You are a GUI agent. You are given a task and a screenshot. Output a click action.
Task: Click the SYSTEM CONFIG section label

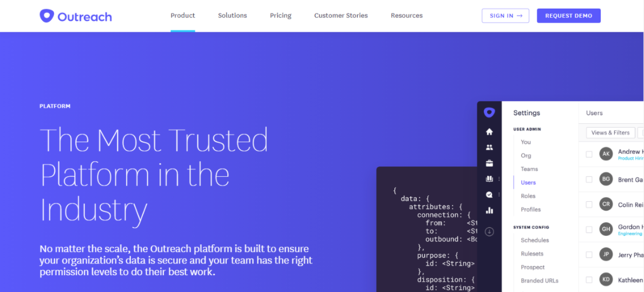[531, 227]
